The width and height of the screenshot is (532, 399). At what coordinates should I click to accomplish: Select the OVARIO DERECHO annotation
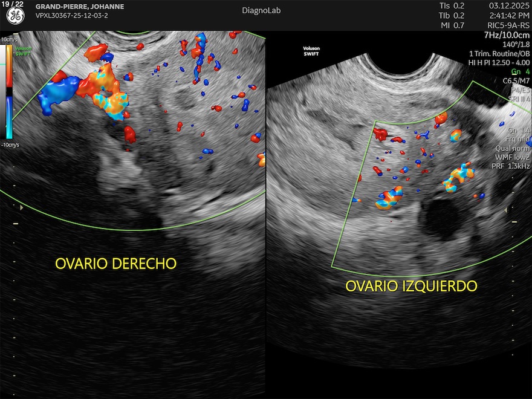point(115,264)
